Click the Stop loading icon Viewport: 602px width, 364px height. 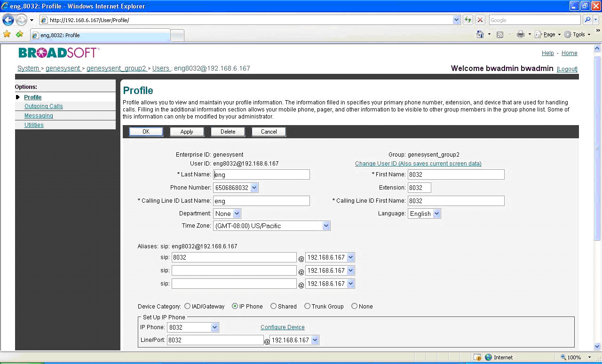[x=480, y=20]
